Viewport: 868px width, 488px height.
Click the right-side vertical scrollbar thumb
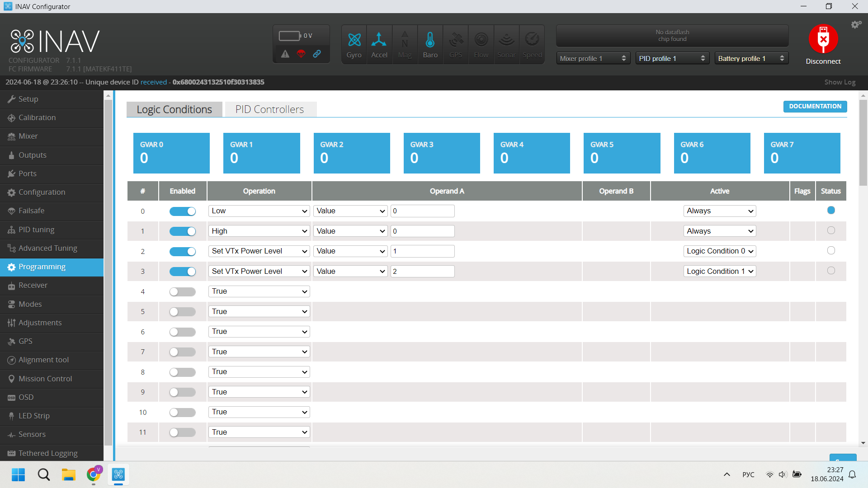click(x=863, y=142)
